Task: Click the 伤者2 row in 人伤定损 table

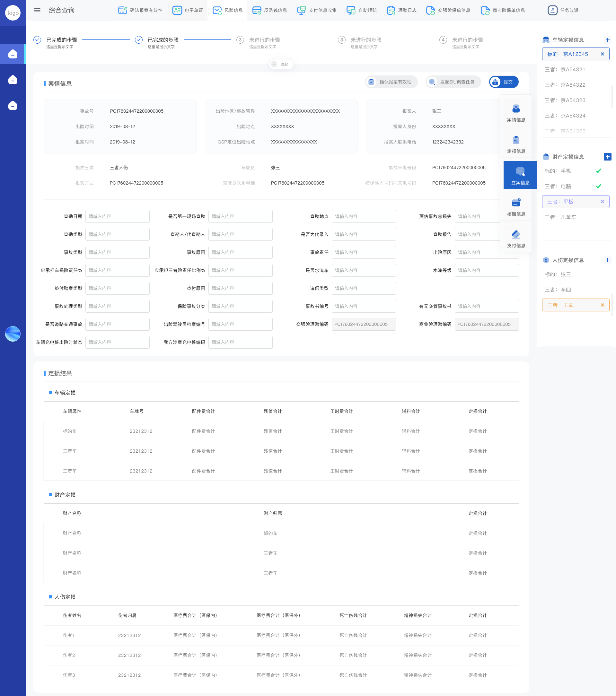Action: 281,655
